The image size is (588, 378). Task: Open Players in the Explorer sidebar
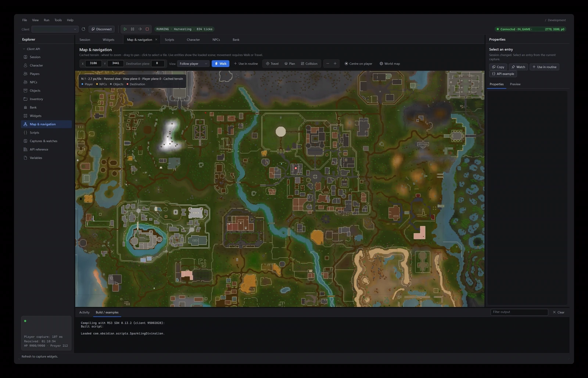click(46, 74)
